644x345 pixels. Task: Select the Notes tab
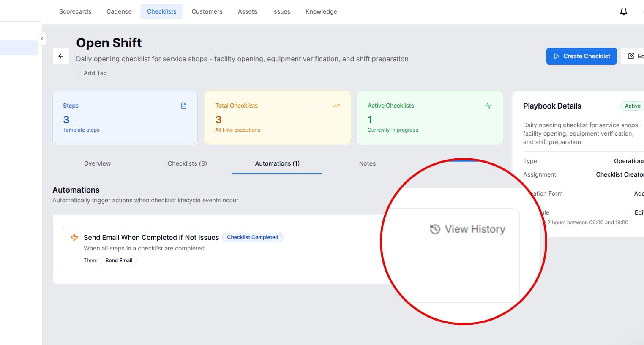pyautogui.click(x=367, y=163)
